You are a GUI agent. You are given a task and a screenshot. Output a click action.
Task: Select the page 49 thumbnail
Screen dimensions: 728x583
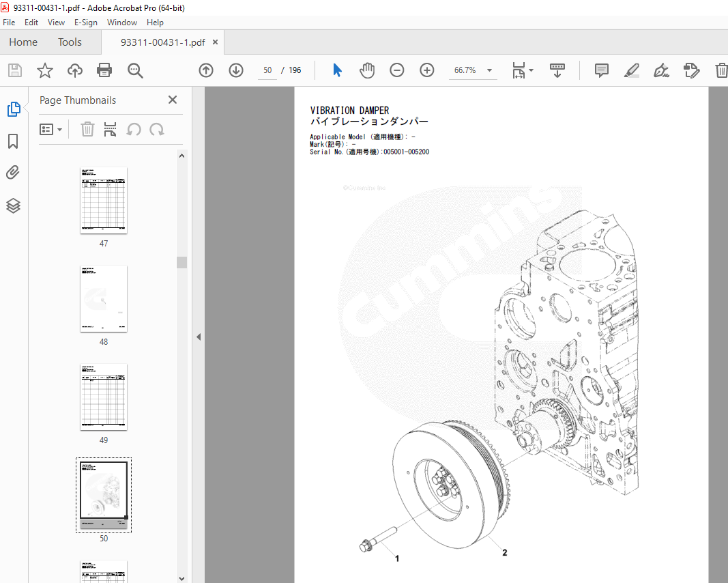pos(104,397)
